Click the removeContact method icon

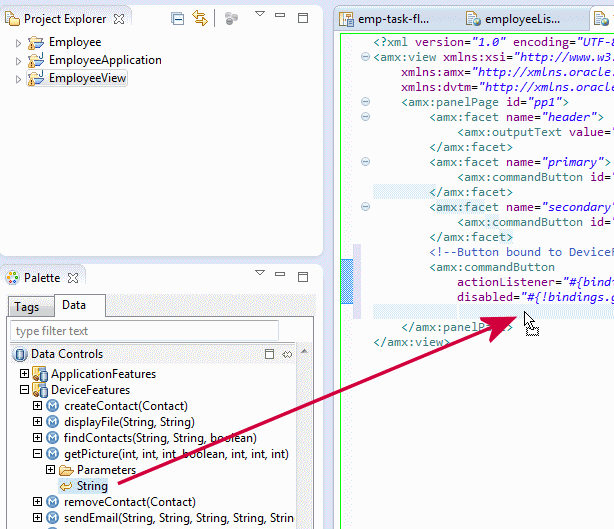[x=52, y=502]
